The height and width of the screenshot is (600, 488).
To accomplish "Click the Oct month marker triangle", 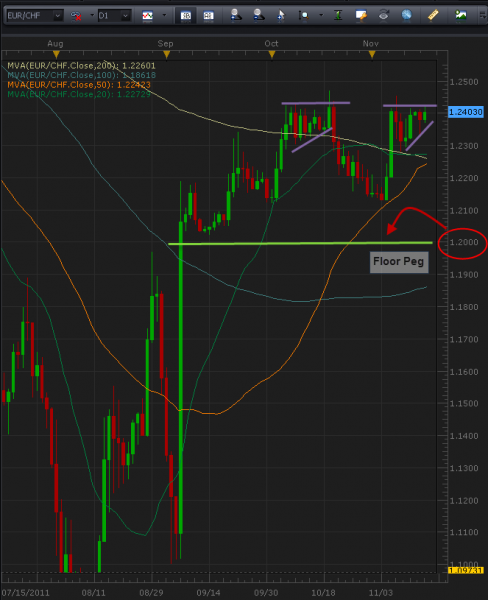I will tap(272, 55).
